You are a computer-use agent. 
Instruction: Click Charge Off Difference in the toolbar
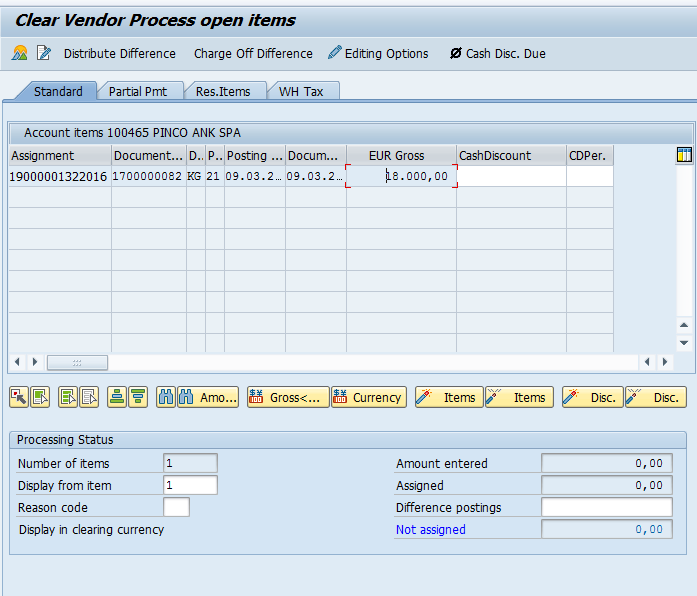click(253, 54)
